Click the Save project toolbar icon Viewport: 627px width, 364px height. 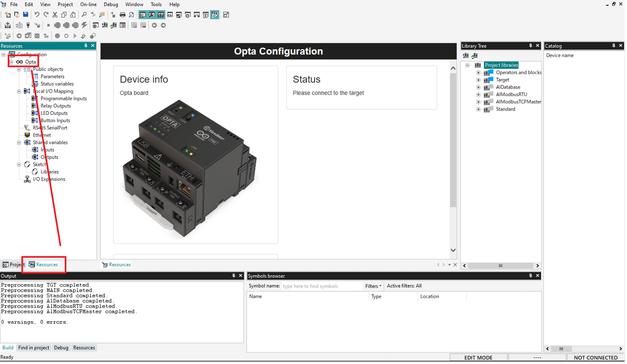point(26,15)
